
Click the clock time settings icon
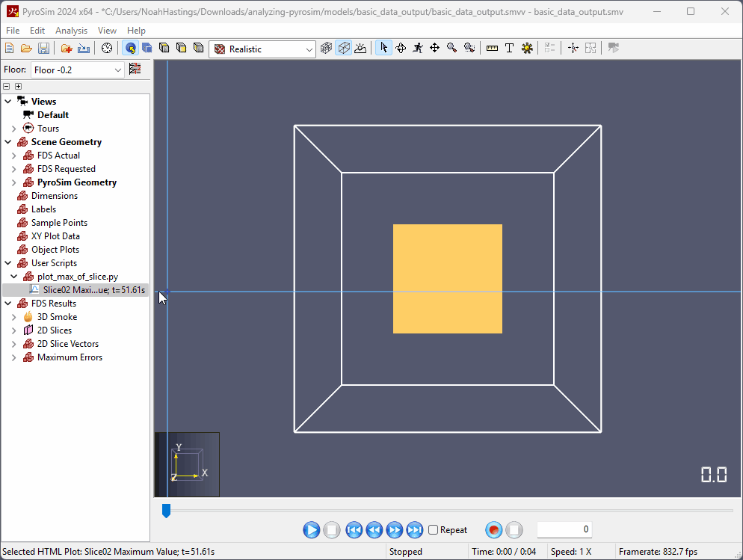pos(107,49)
